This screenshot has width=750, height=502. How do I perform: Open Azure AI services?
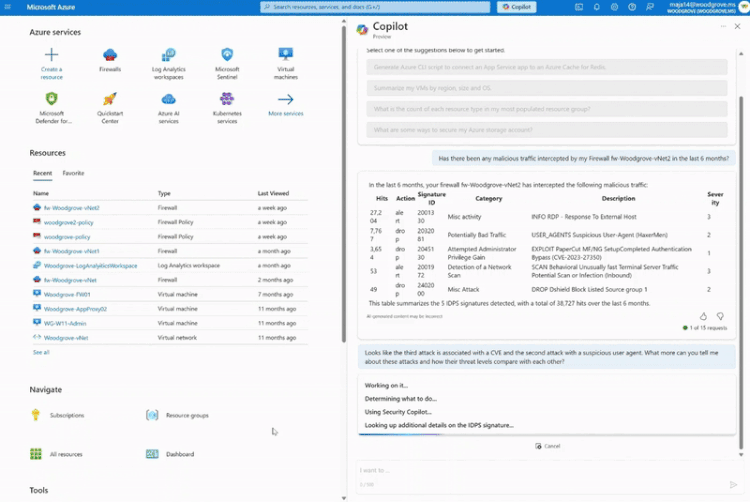pyautogui.click(x=168, y=108)
